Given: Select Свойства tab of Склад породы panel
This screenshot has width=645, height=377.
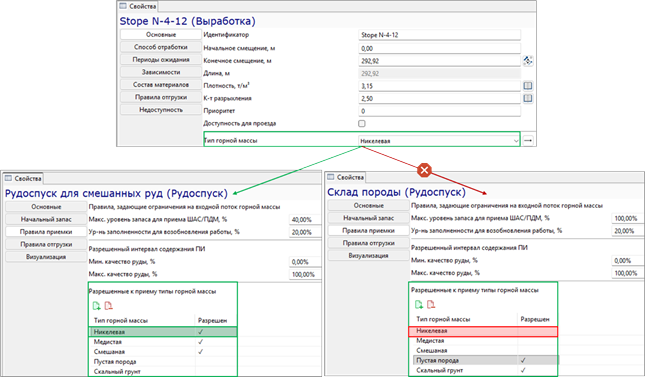Looking at the screenshot, I should pos(346,177).
